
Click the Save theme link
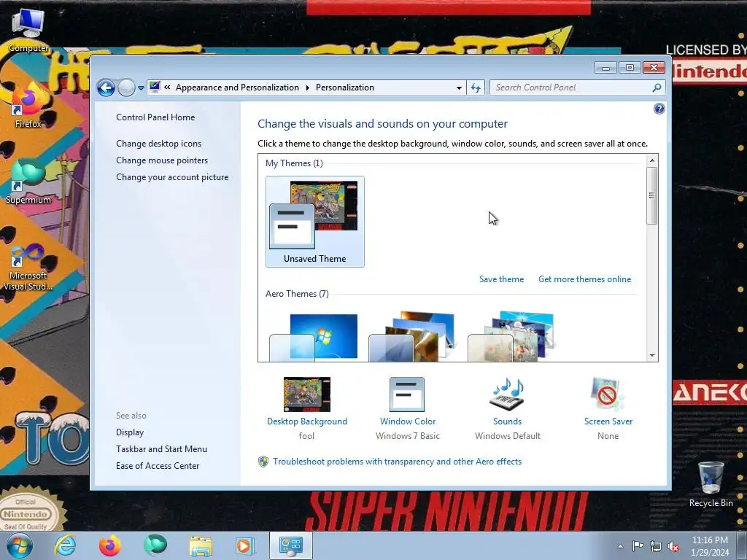coord(501,279)
